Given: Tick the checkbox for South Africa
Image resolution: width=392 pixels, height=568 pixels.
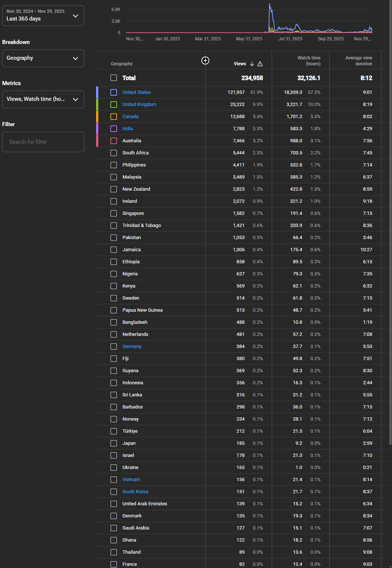Looking at the screenshot, I should coord(114,153).
